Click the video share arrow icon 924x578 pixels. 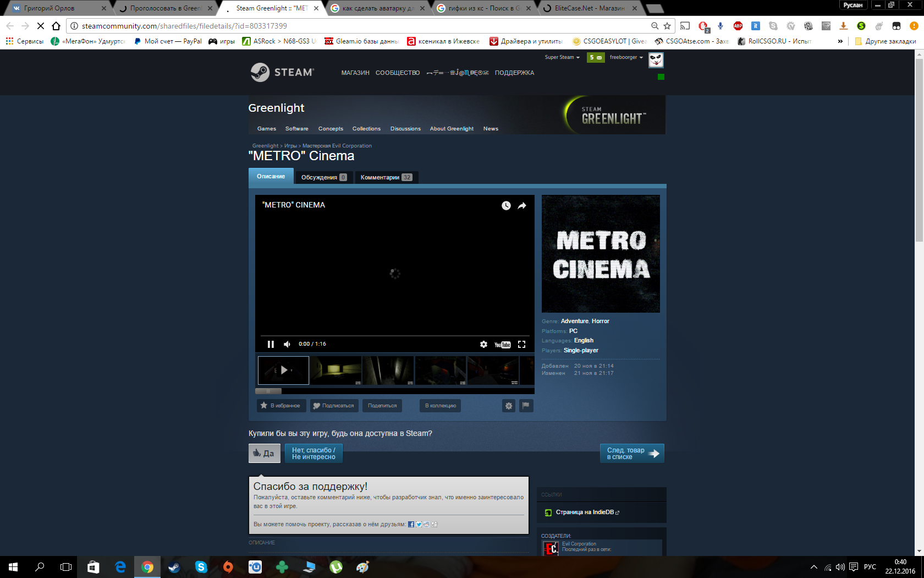point(522,205)
